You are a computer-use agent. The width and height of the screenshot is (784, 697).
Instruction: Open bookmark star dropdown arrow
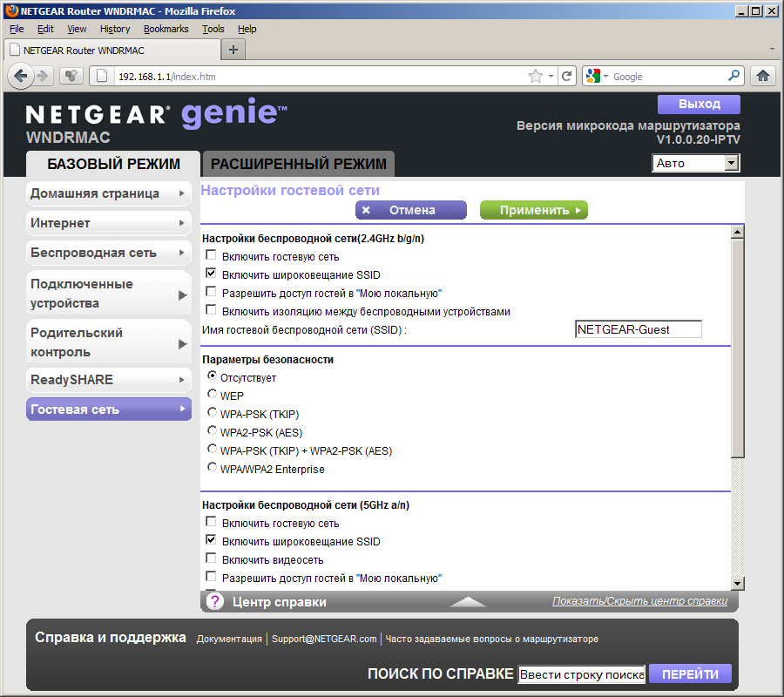[x=551, y=76]
